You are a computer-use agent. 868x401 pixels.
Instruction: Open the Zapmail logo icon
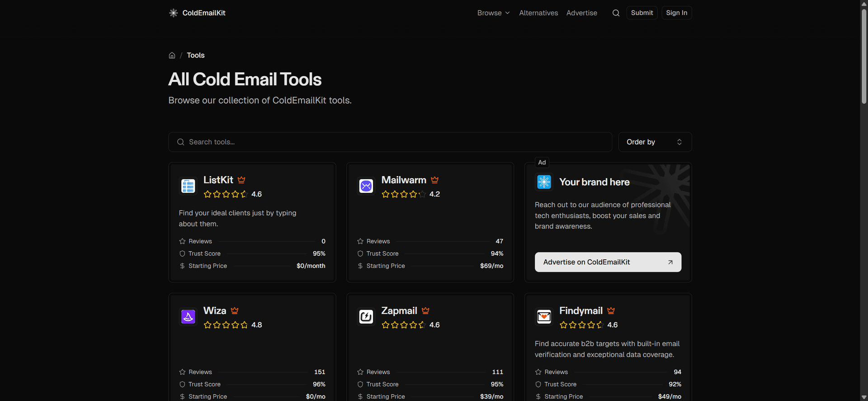point(366,317)
